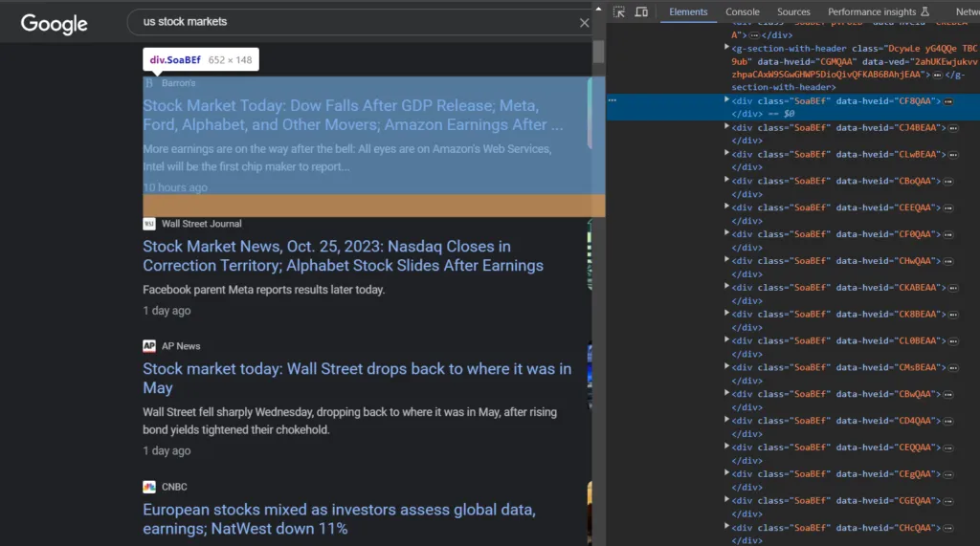The height and width of the screenshot is (546, 980).
Task: Show collapsed content ellipsis of CLwBEAA div
Action: point(948,154)
